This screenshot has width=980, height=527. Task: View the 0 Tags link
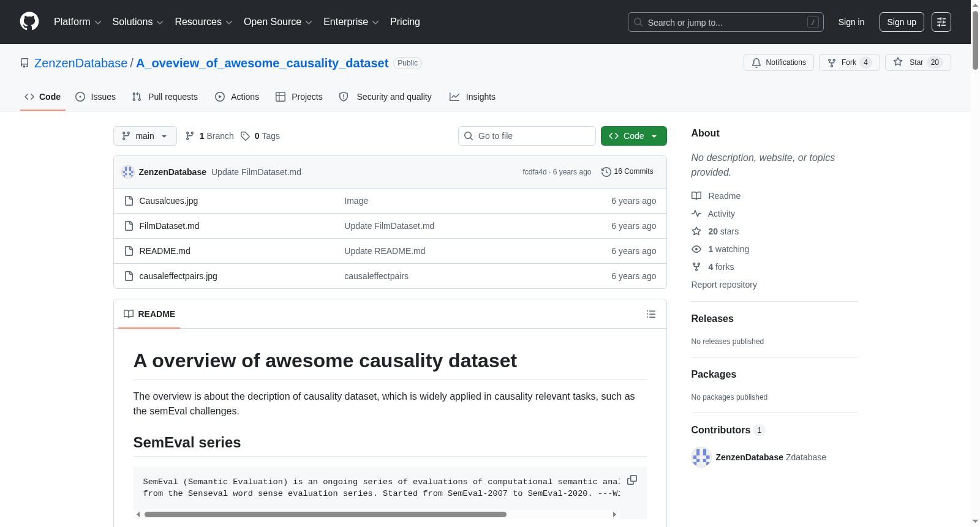tap(260, 136)
